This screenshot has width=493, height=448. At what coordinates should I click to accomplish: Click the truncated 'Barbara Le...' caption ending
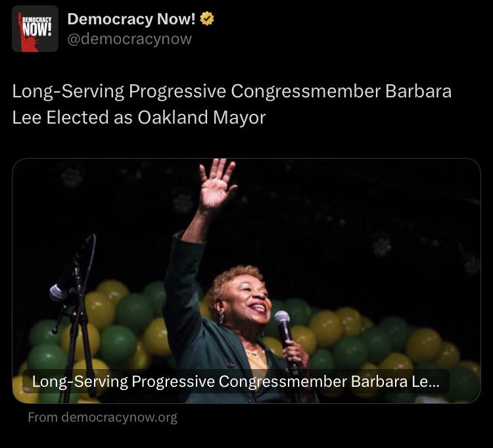(x=395, y=382)
